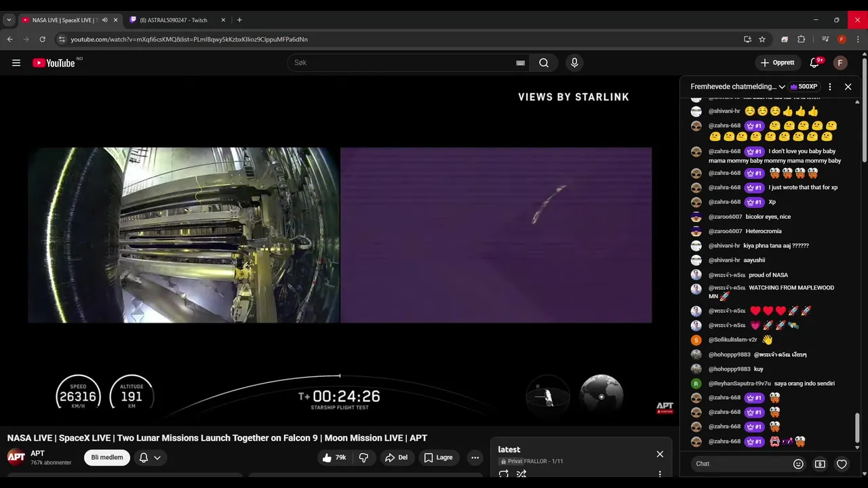Viewport: 868px width, 488px height.
Task: Open the YouTube account avatar F
Action: 840,63
